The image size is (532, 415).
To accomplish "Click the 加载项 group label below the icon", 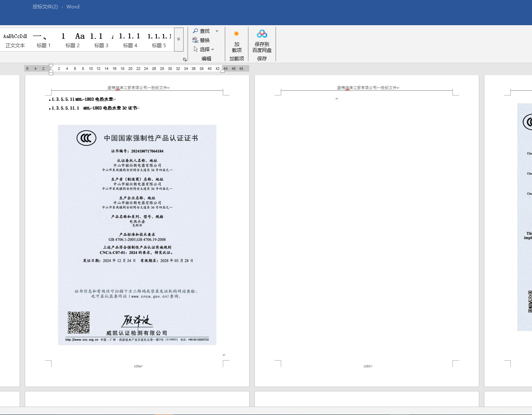I will pos(237,58).
